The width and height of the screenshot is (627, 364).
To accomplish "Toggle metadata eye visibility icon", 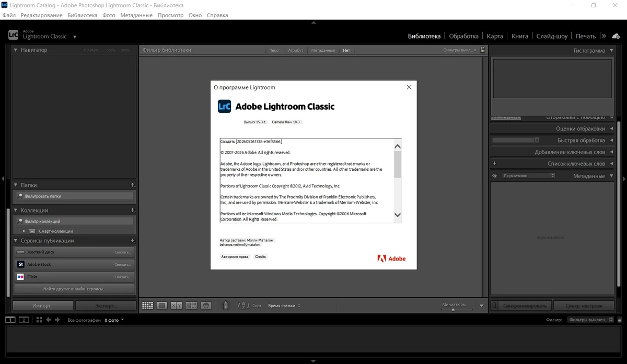I will [x=494, y=176].
